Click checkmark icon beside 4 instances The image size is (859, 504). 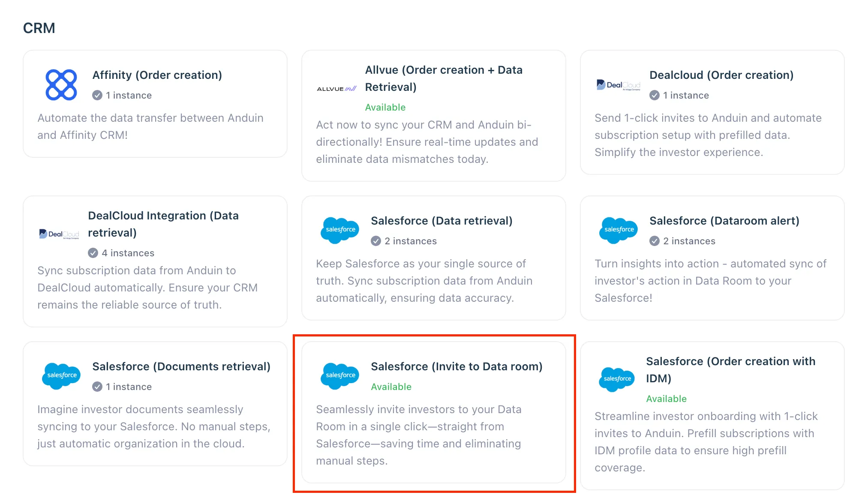[x=93, y=253]
